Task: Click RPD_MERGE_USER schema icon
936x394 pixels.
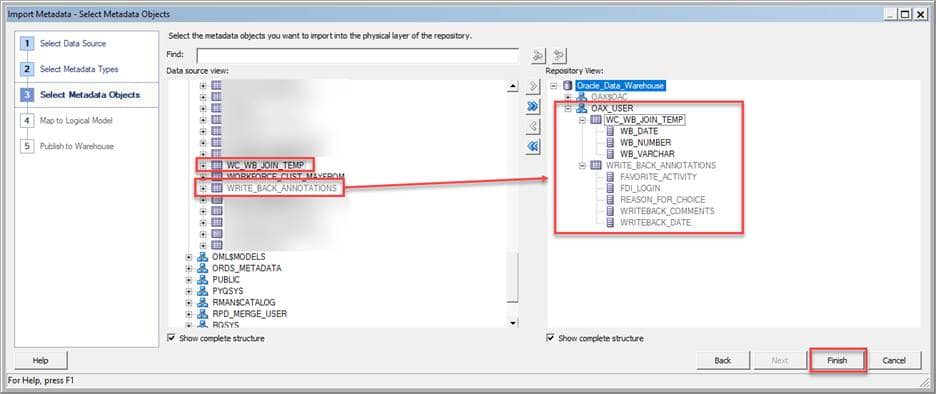Action: coord(202,313)
